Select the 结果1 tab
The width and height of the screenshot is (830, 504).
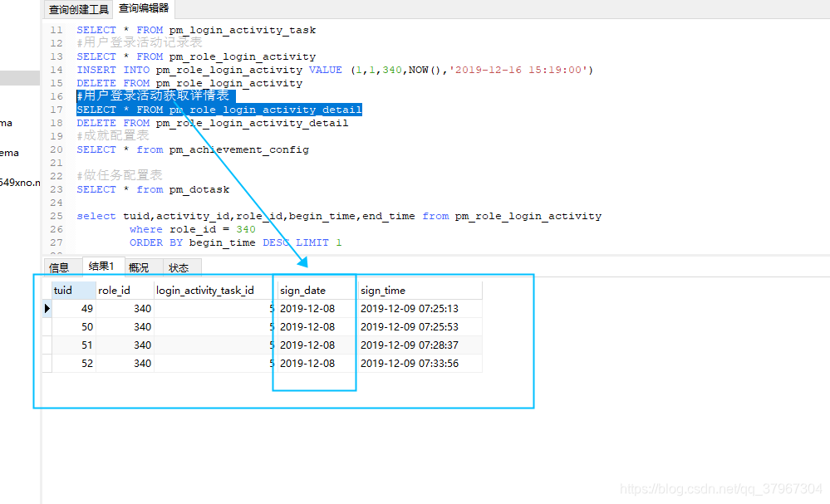[x=101, y=266]
